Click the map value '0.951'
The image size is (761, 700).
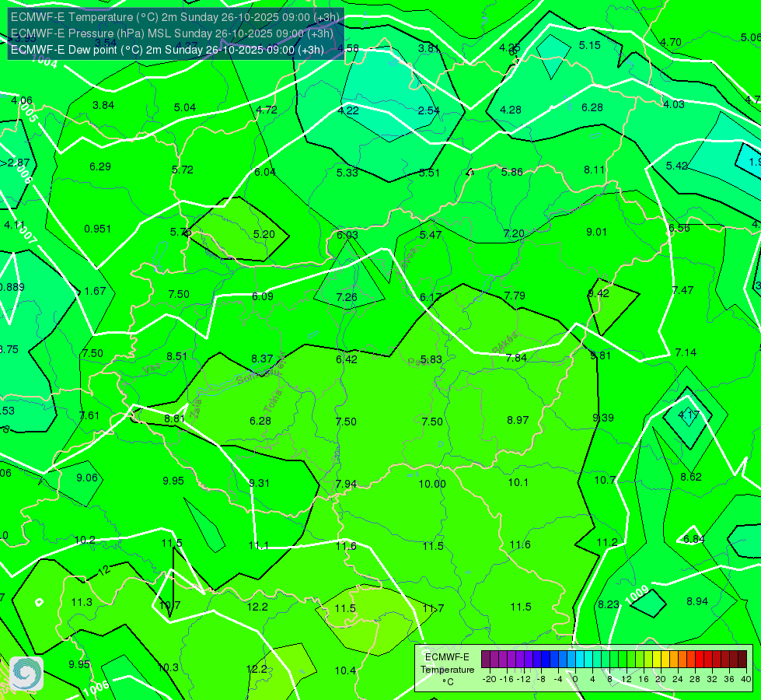pos(97,229)
